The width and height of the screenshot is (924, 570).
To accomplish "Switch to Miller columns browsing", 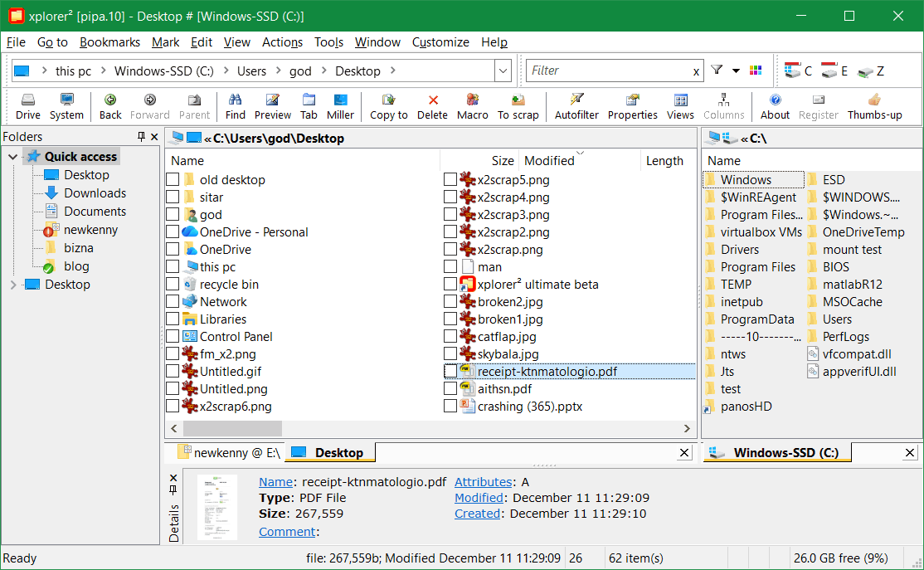I will pyautogui.click(x=341, y=106).
